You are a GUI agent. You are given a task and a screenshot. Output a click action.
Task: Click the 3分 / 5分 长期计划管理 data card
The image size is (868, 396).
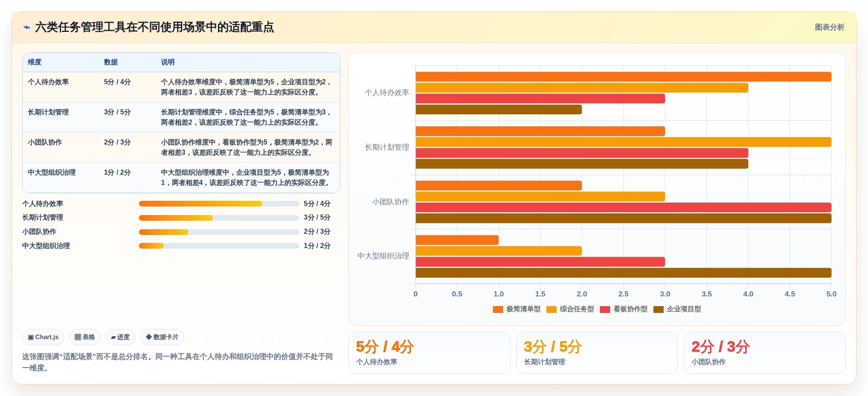(597, 353)
